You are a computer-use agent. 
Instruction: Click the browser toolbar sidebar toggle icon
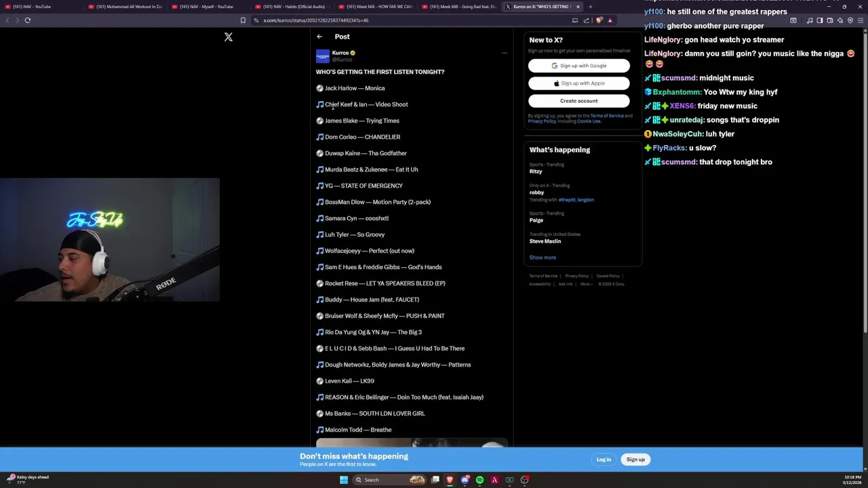[x=819, y=20]
